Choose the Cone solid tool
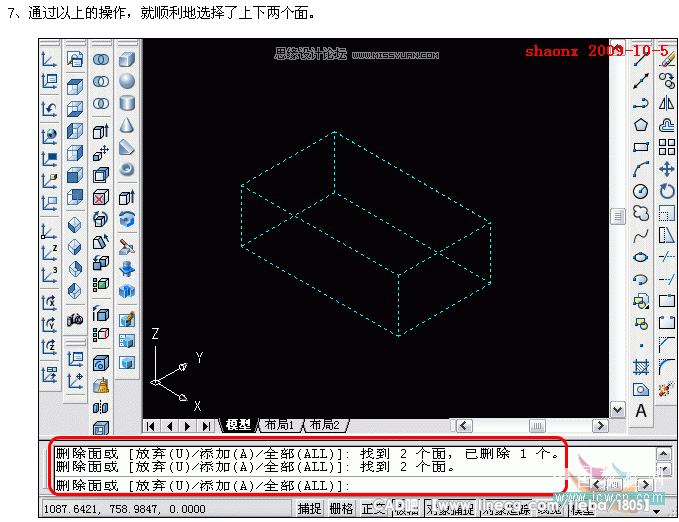The image size is (679, 522). pos(127,125)
